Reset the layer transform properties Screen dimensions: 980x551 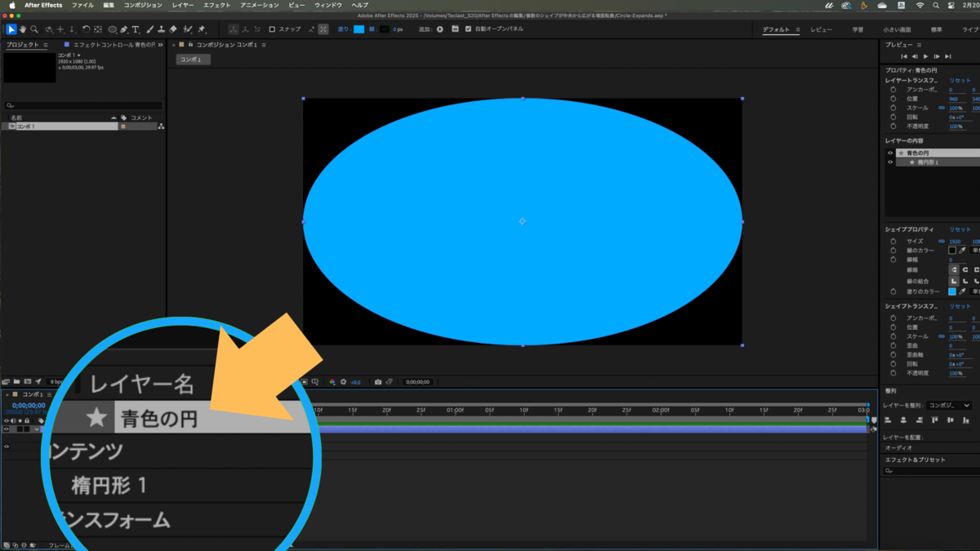[960, 81]
